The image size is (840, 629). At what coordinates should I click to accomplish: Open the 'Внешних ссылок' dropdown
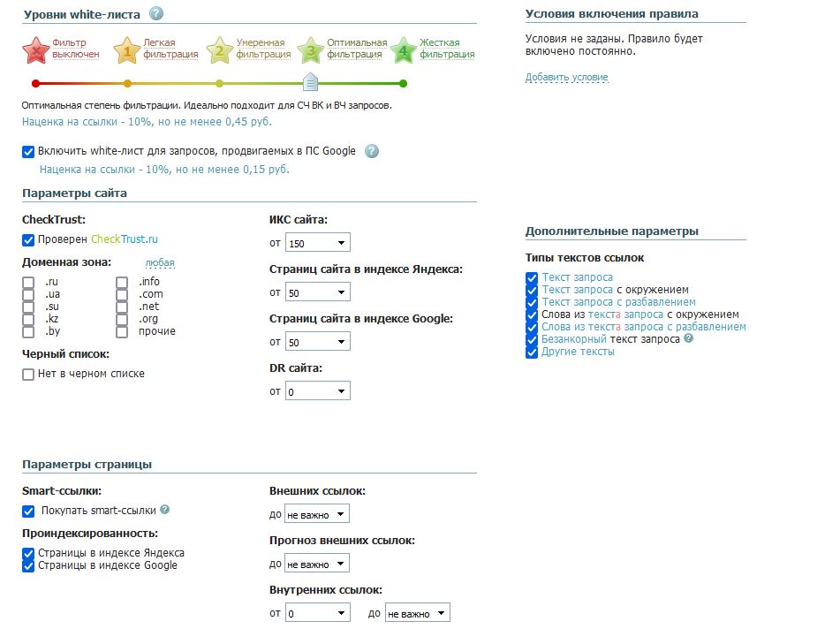coord(315,514)
